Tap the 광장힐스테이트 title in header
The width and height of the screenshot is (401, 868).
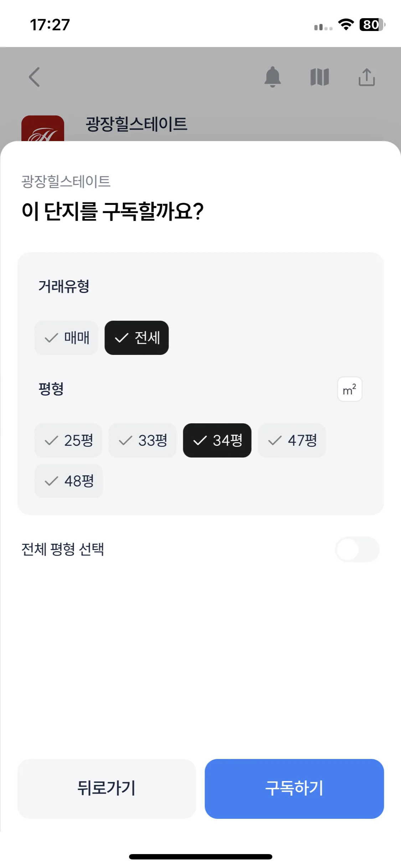pos(137,124)
